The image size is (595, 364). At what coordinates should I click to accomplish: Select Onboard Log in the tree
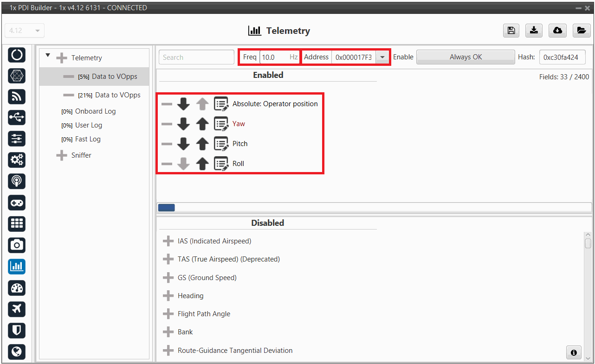click(x=95, y=111)
